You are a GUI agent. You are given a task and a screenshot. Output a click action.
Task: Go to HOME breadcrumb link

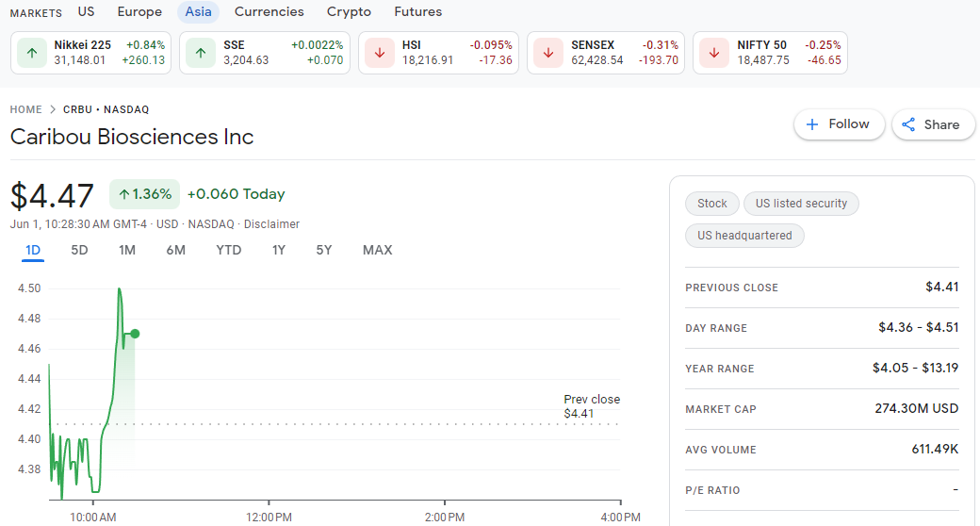(x=26, y=109)
